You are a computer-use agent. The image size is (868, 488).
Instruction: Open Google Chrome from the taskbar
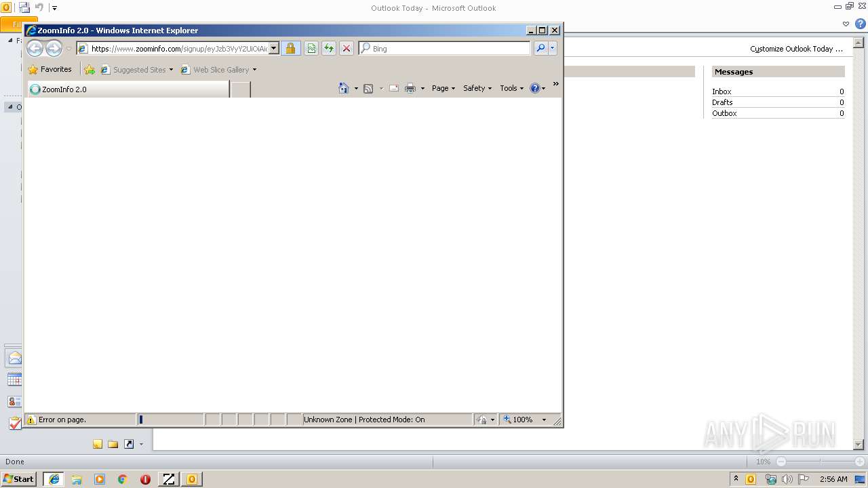click(122, 479)
